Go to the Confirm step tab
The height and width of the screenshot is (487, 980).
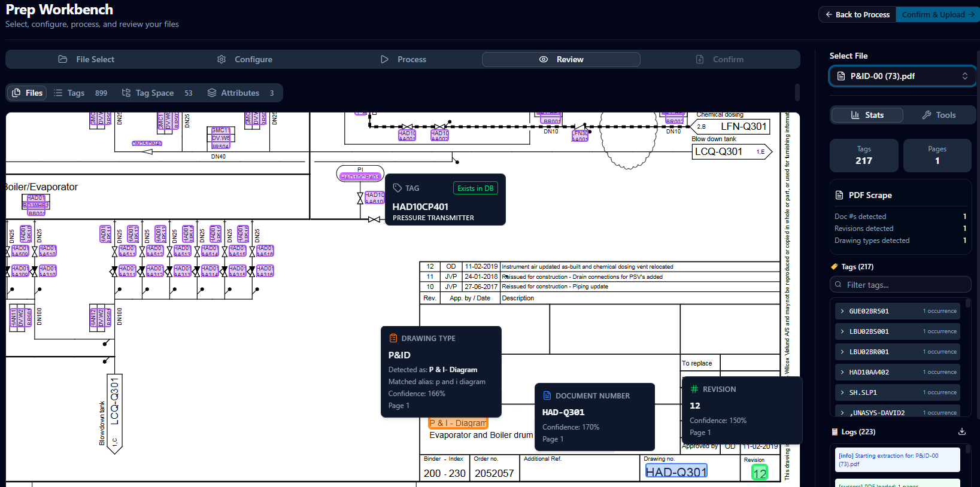720,59
